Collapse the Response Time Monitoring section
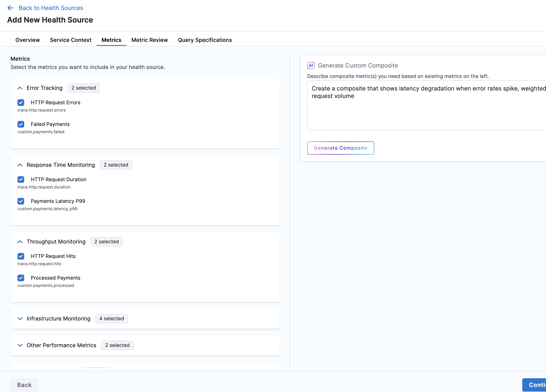The height and width of the screenshot is (392, 546). [x=20, y=165]
